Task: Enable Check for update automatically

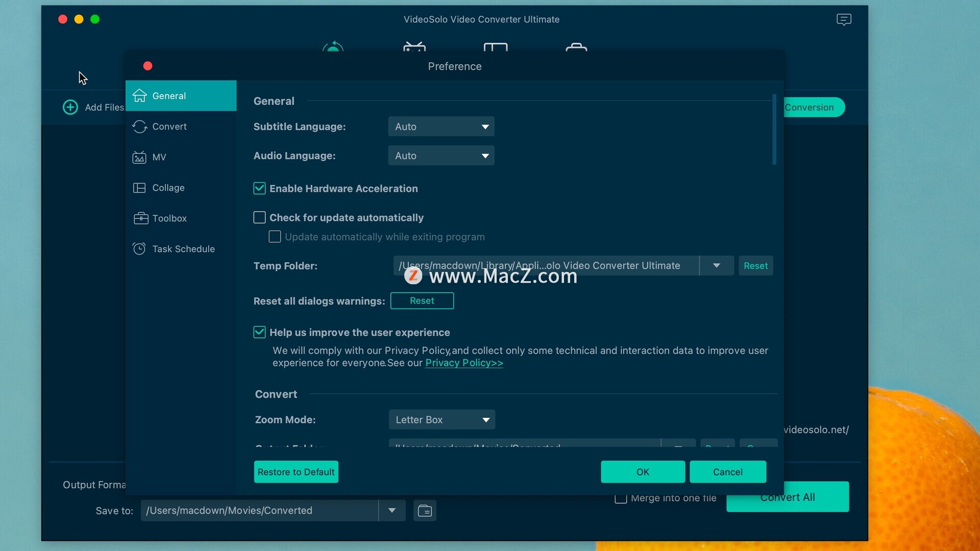Action: pyautogui.click(x=259, y=217)
